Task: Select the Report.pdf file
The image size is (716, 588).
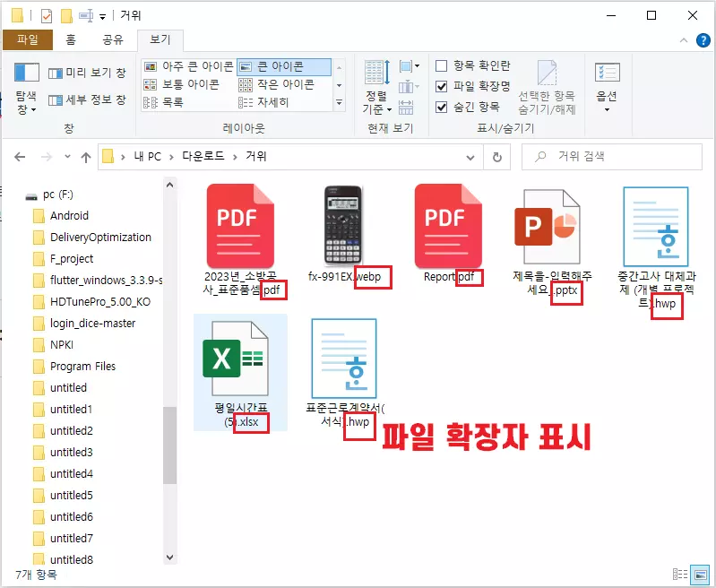Action: [449, 234]
